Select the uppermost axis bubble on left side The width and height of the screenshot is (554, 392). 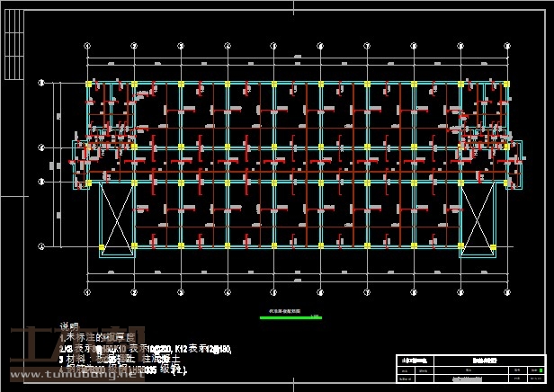(x=41, y=83)
